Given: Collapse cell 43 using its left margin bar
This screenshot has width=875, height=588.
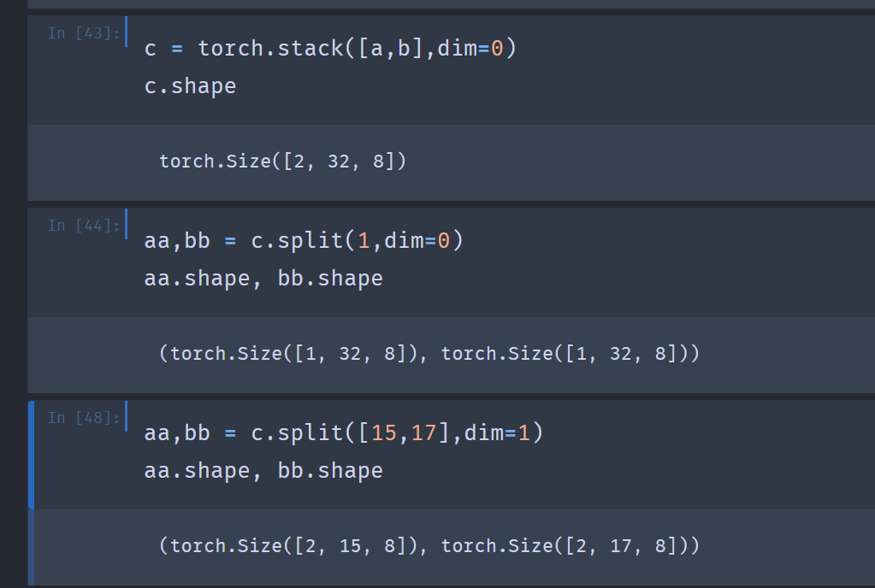Looking at the screenshot, I should pyautogui.click(x=31, y=68).
